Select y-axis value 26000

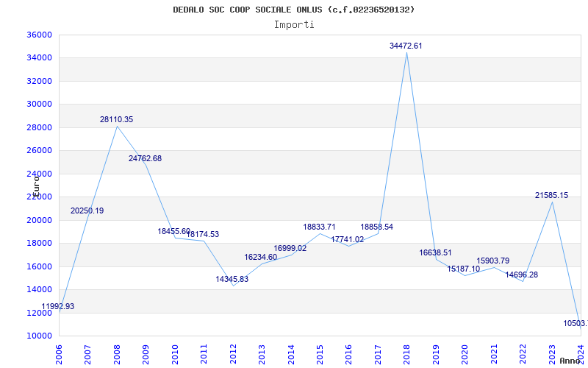[x=39, y=151]
